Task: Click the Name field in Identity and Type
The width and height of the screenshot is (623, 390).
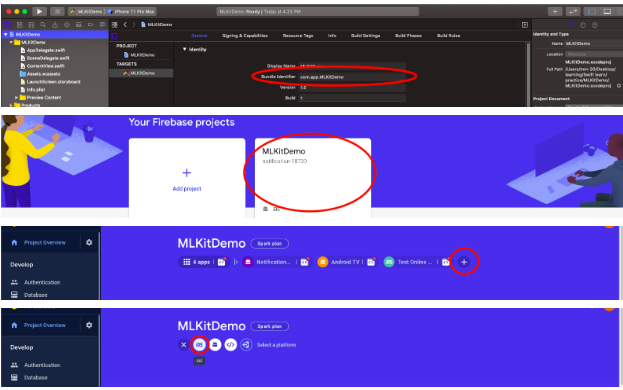Action: point(594,44)
